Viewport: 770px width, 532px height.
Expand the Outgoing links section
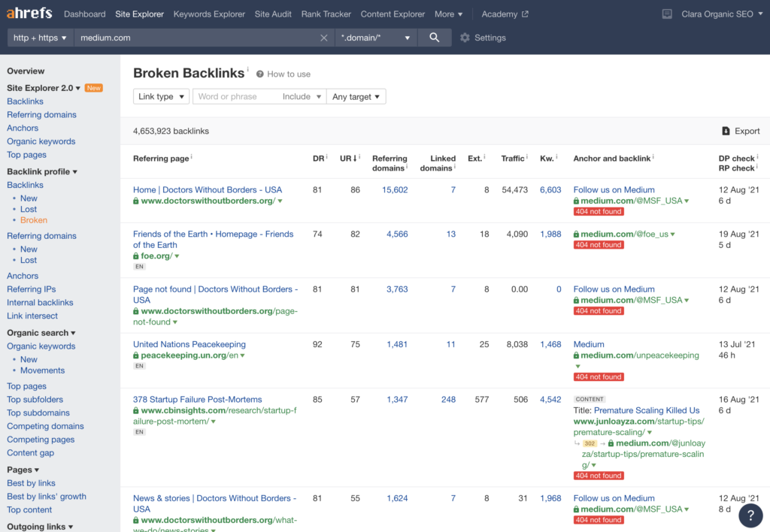pyautogui.click(x=41, y=527)
